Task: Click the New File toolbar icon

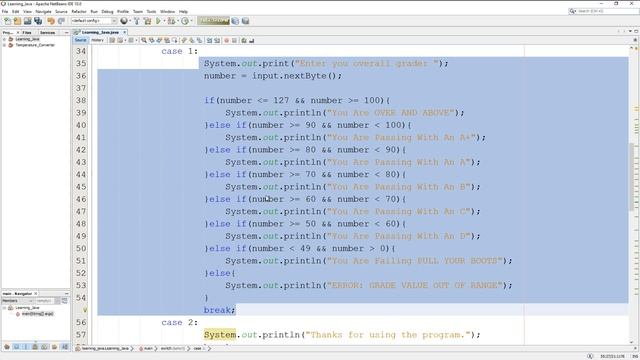Action: (x=7, y=21)
